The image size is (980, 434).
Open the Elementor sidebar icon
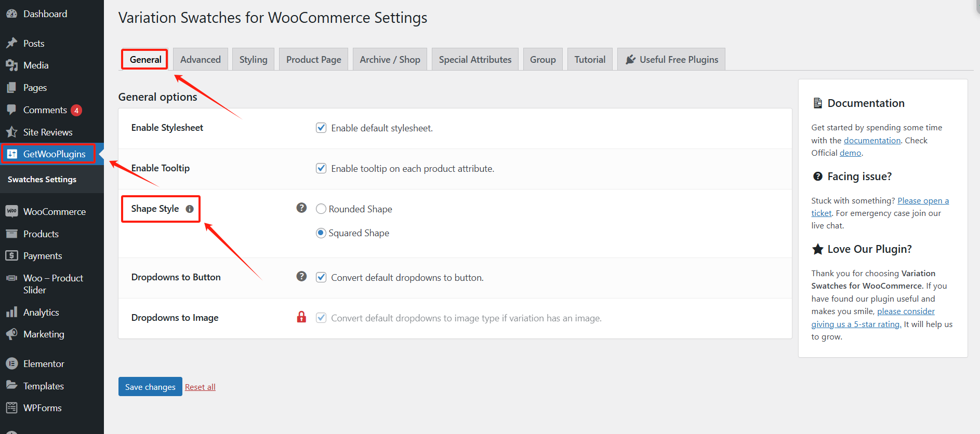[11, 363]
